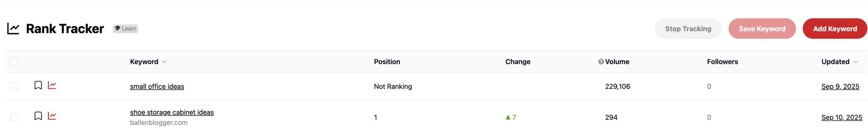Click the Stop Tracking button
The image size is (868, 133).
coord(688,29)
